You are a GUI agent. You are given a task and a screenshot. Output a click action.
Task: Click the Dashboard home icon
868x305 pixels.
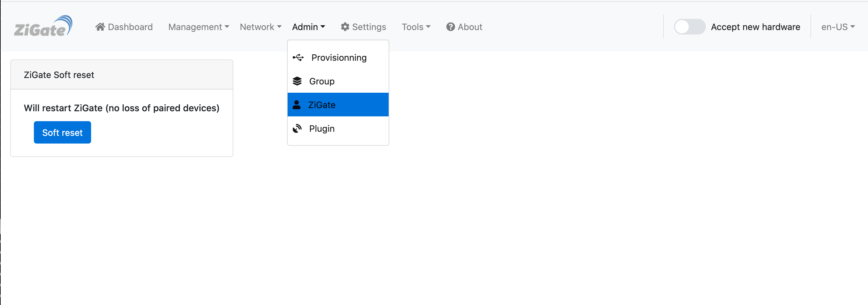click(x=100, y=27)
